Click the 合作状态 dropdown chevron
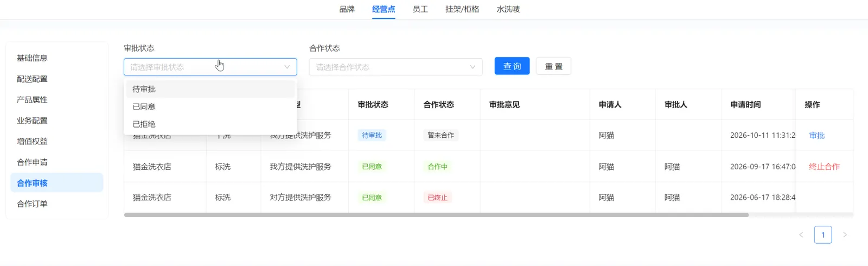Image resolution: width=868 pixels, height=266 pixels. pyautogui.click(x=473, y=67)
